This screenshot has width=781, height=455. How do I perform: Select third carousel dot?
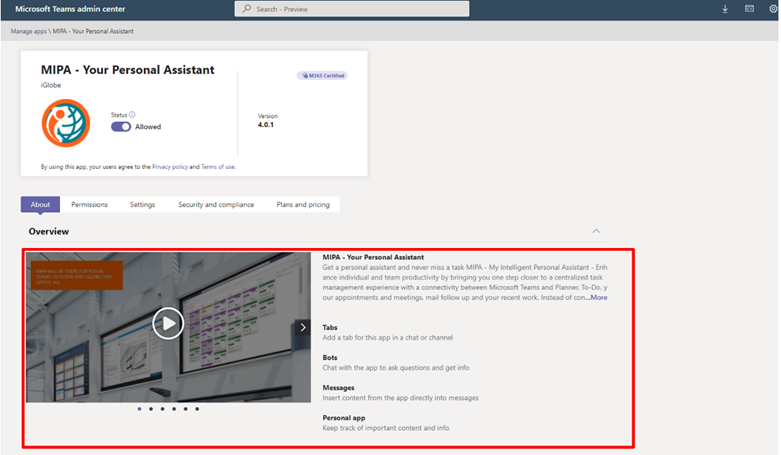click(162, 409)
